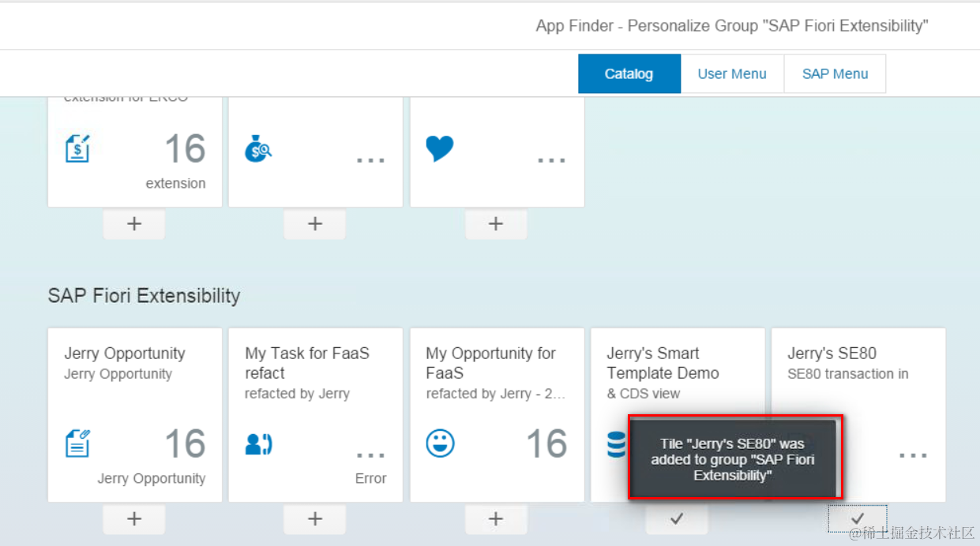Open Jerry's SE80 tile title
The height and width of the screenshot is (546, 980).
(832, 353)
